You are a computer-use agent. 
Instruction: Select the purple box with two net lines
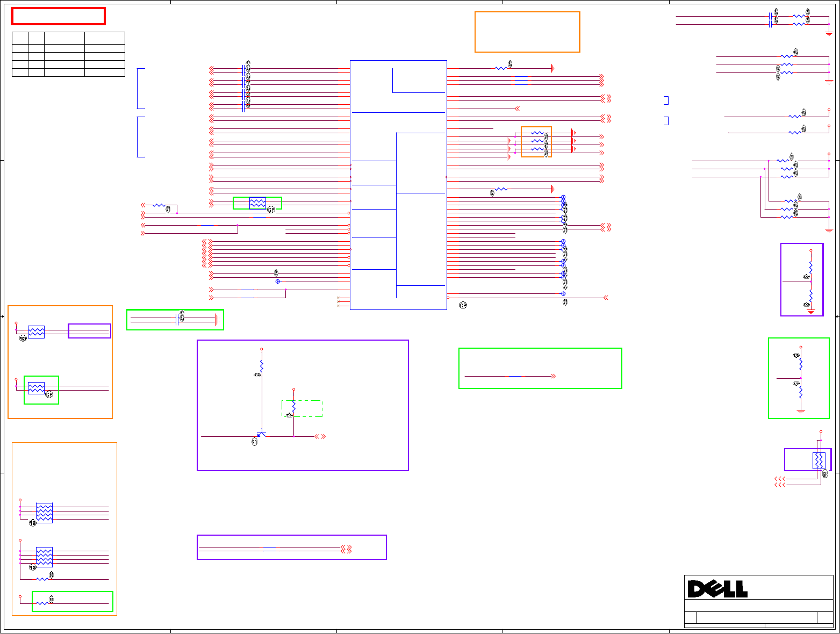coord(292,547)
